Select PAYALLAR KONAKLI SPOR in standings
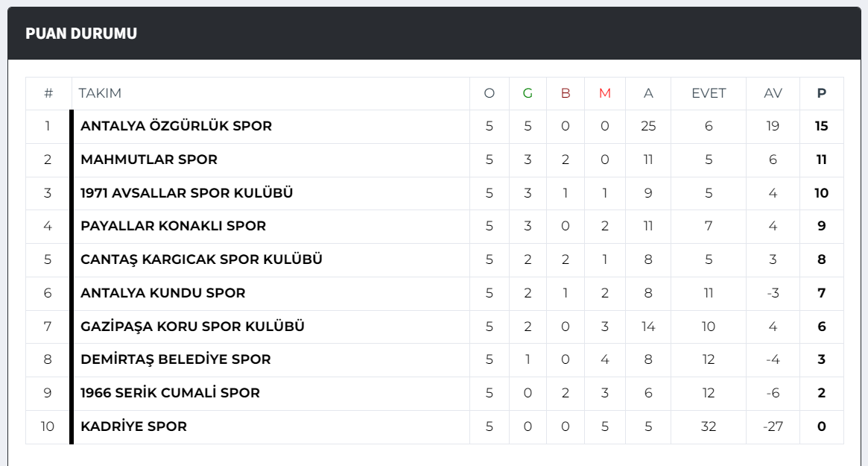The width and height of the screenshot is (868, 466). [174, 226]
